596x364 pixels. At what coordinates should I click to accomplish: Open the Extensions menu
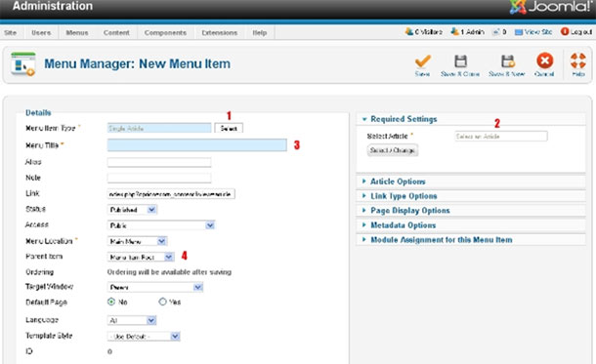point(219,32)
